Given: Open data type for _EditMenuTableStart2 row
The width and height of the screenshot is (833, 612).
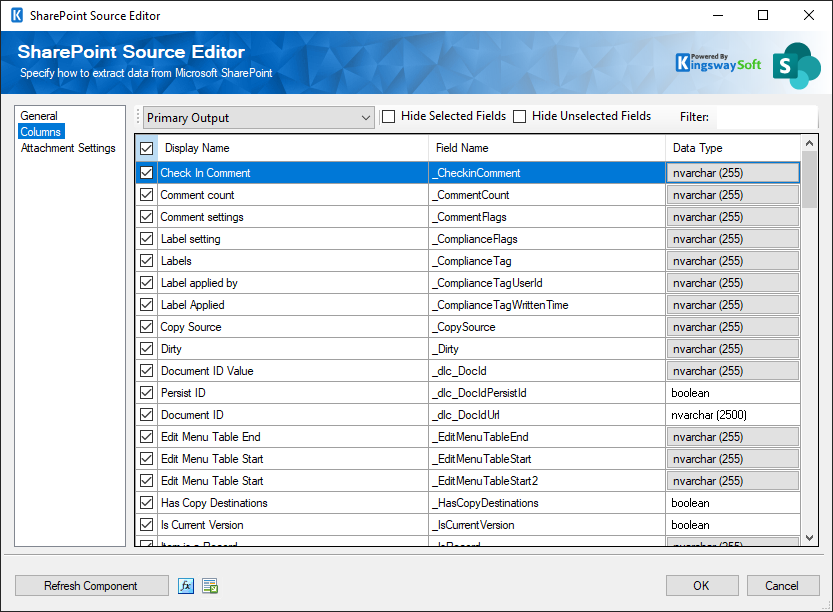Looking at the screenshot, I should pyautogui.click(x=733, y=481).
